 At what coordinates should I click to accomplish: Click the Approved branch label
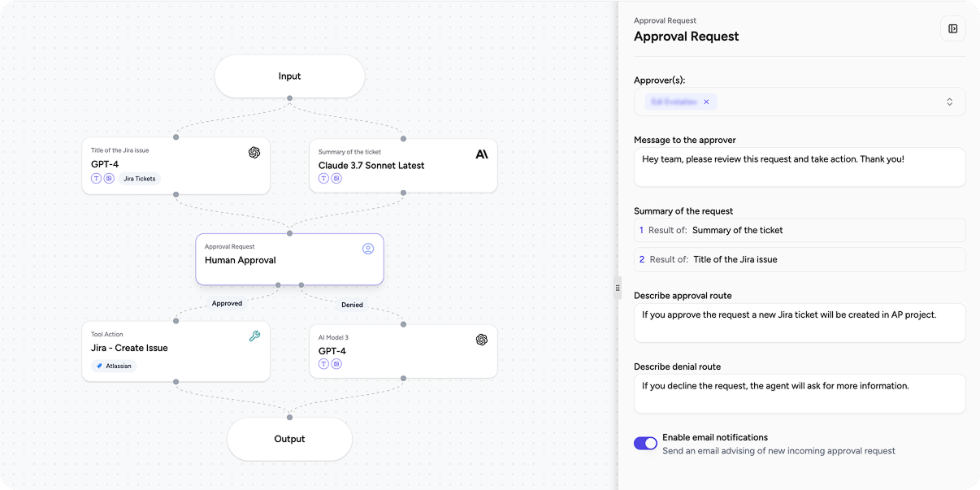(227, 303)
